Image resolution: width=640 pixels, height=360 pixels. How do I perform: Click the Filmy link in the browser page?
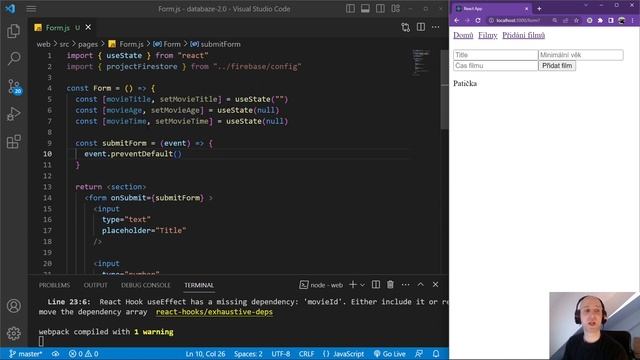[x=488, y=36]
